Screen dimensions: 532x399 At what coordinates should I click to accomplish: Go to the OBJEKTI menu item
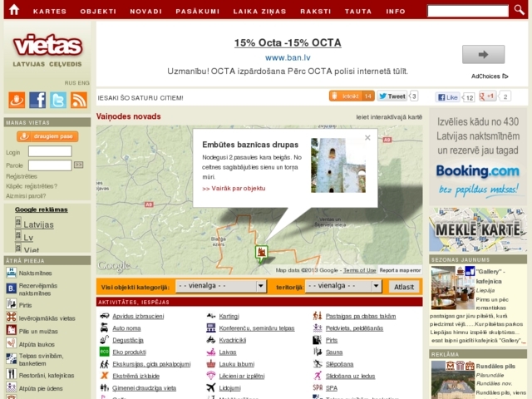[x=98, y=12]
